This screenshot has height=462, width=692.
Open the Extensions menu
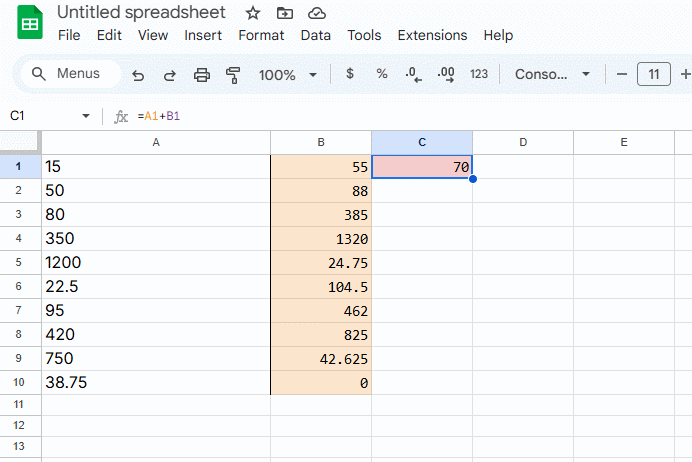coord(432,35)
